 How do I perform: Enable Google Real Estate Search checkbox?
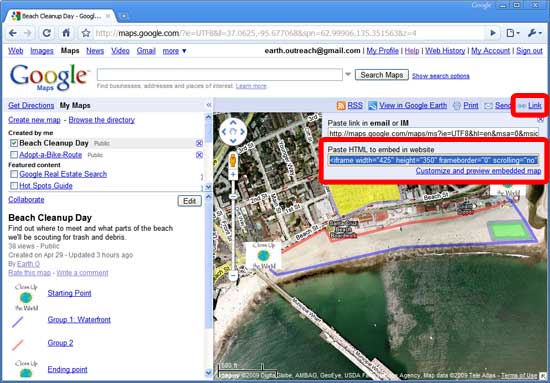click(14, 174)
